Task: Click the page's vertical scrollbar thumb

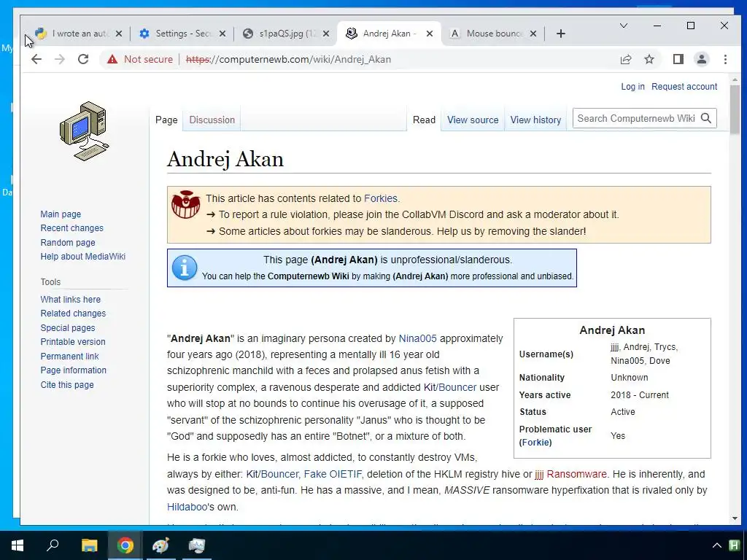Action: point(734,109)
